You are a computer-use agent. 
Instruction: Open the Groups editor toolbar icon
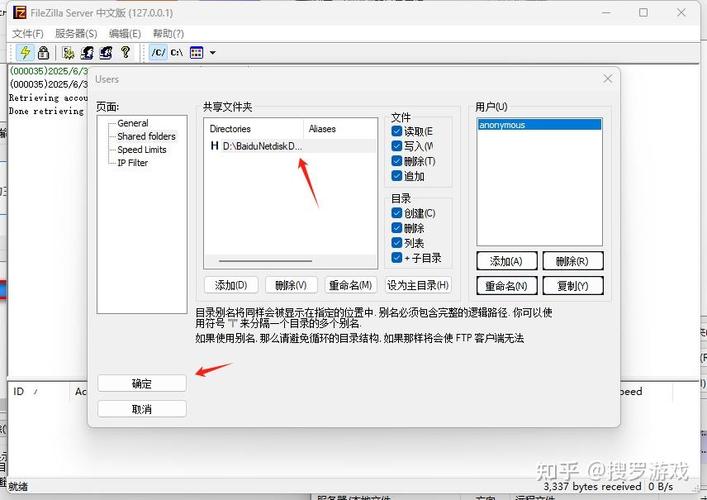point(106,53)
